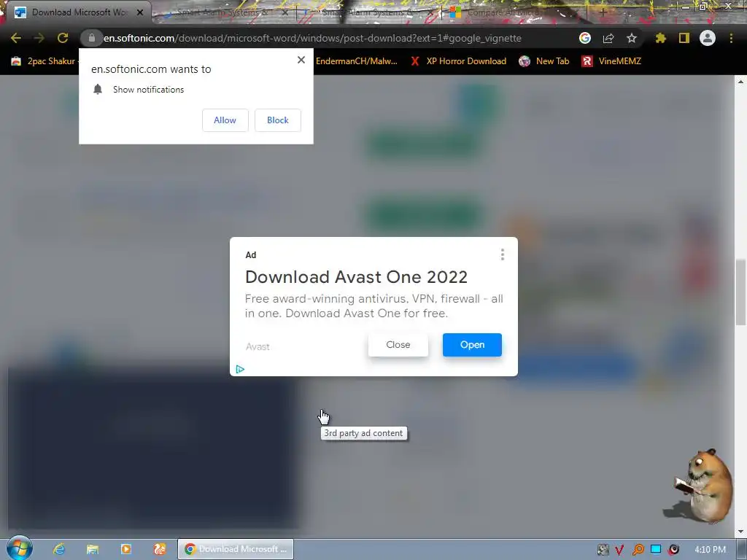Click the 4:10 PM clock
Image resolution: width=747 pixels, height=560 pixels.
(711, 550)
